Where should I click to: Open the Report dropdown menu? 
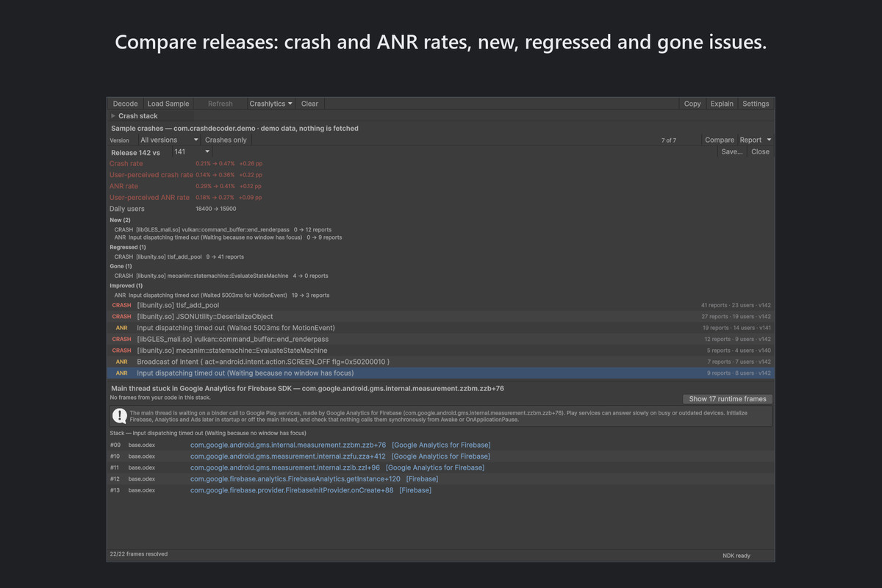click(756, 140)
